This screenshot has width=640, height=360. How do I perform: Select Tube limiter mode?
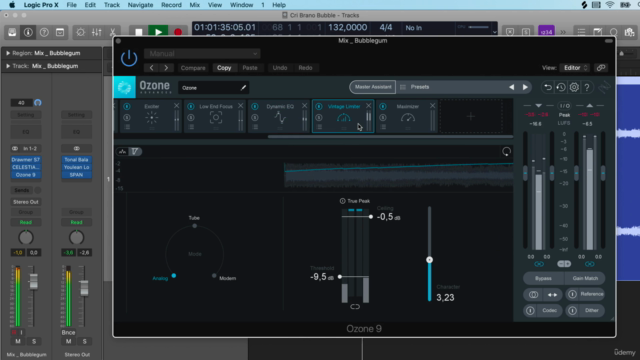tap(194, 226)
